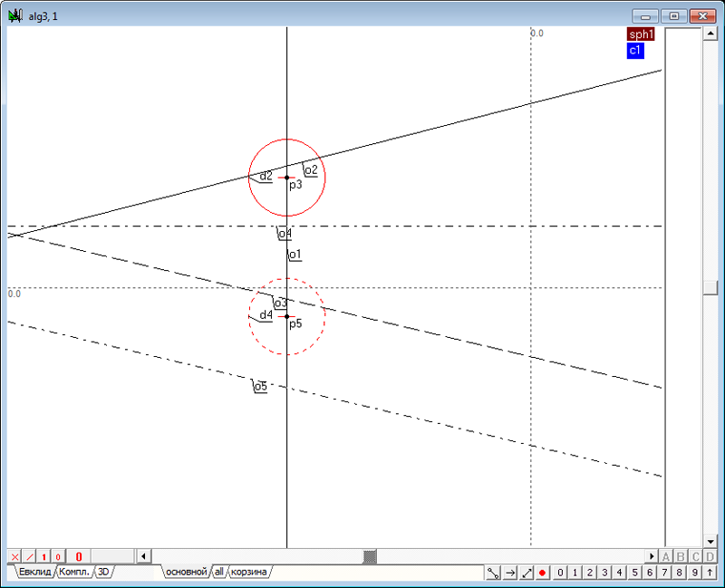Click number button 9

click(x=694, y=573)
